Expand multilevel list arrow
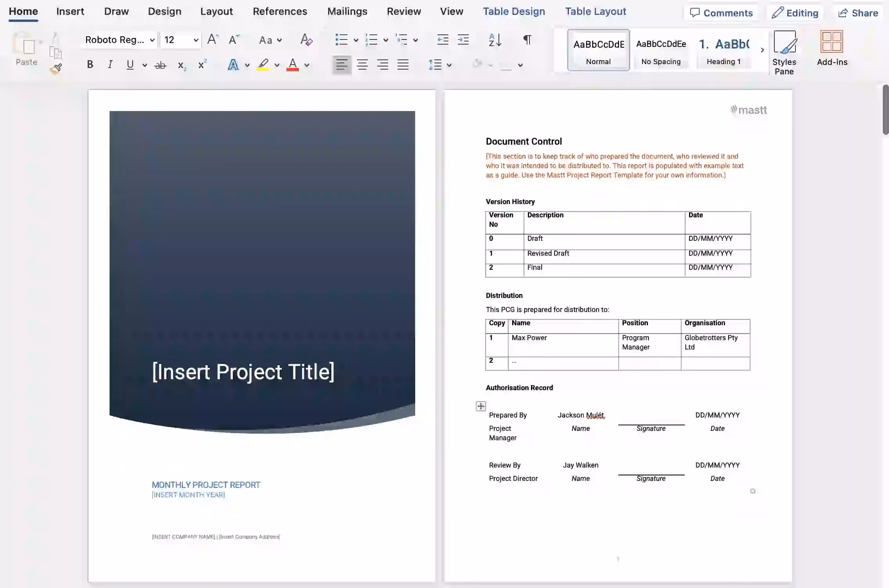Screen dimensions: 889x588 tap(416, 40)
